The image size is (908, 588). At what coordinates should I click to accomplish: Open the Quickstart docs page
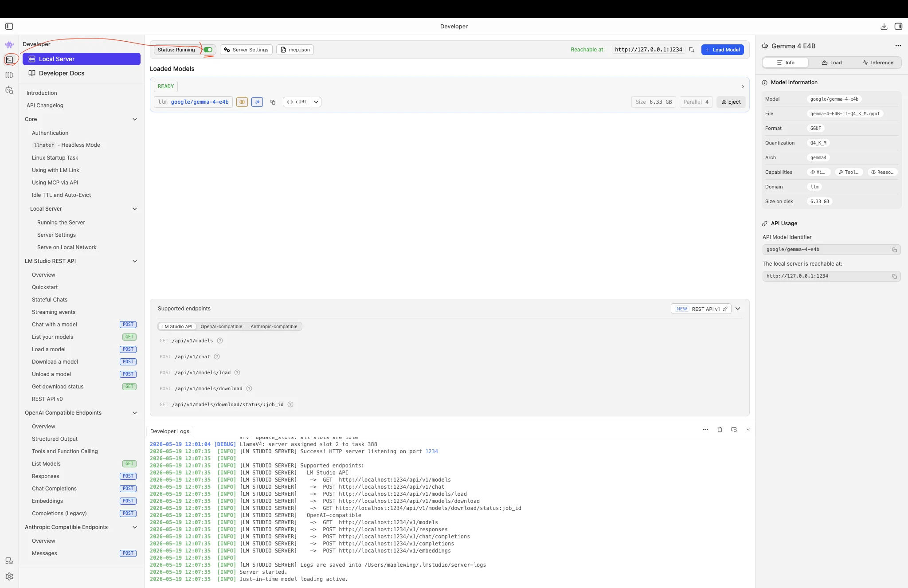(x=45, y=287)
